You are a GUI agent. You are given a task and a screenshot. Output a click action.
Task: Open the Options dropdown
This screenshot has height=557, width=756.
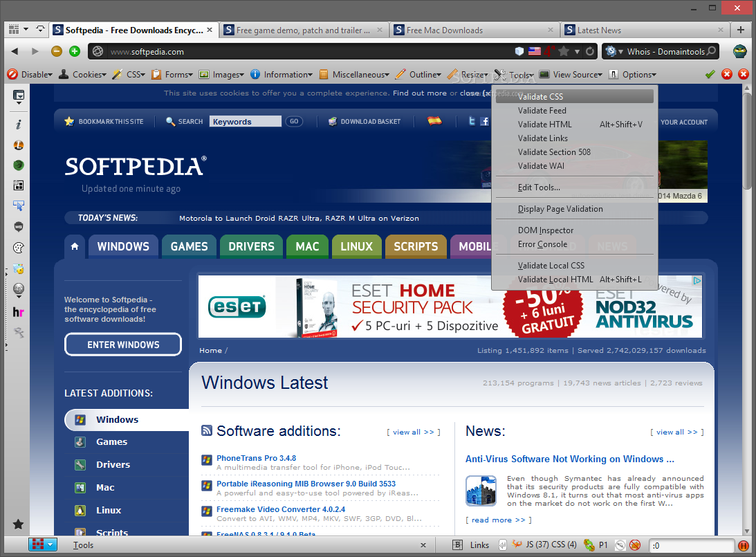click(632, 74)
